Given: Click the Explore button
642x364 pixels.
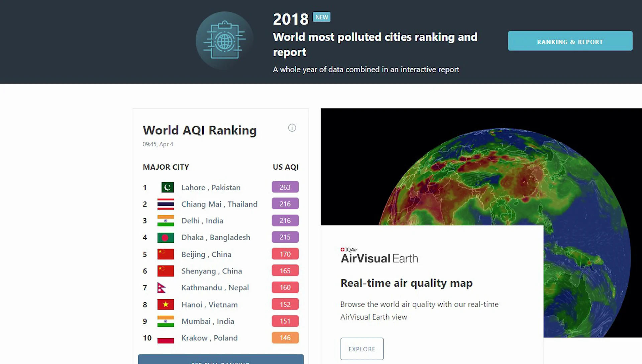Looking at the screenshot, I should pos(362,349).
